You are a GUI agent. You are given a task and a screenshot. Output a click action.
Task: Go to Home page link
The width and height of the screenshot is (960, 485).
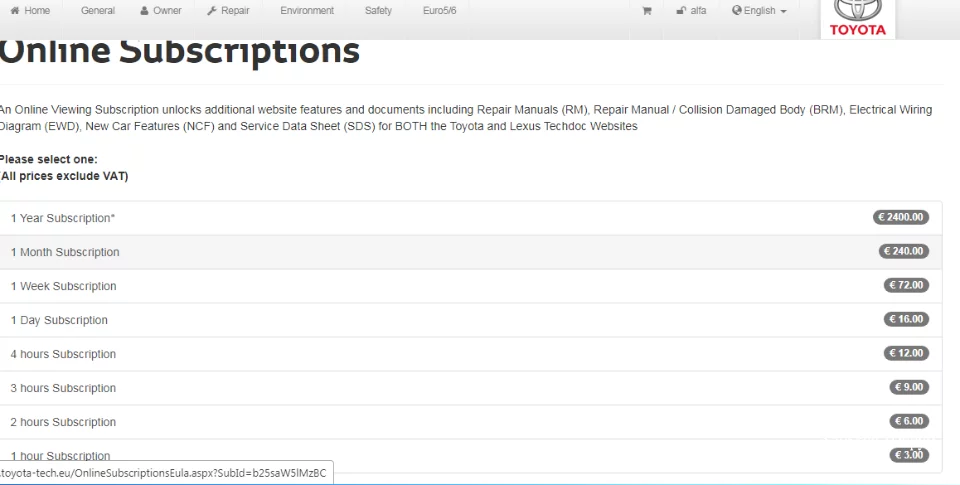30,10
